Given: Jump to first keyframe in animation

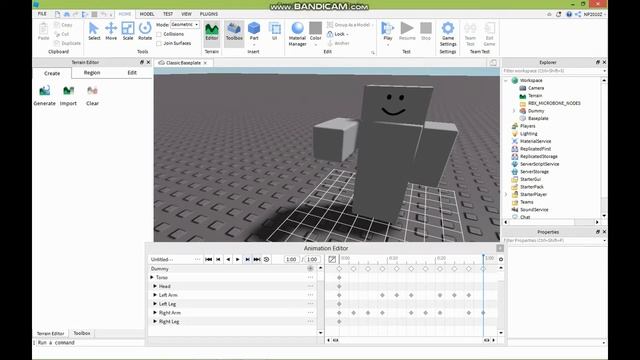Looking at the screenshot, I should point(209,259).
